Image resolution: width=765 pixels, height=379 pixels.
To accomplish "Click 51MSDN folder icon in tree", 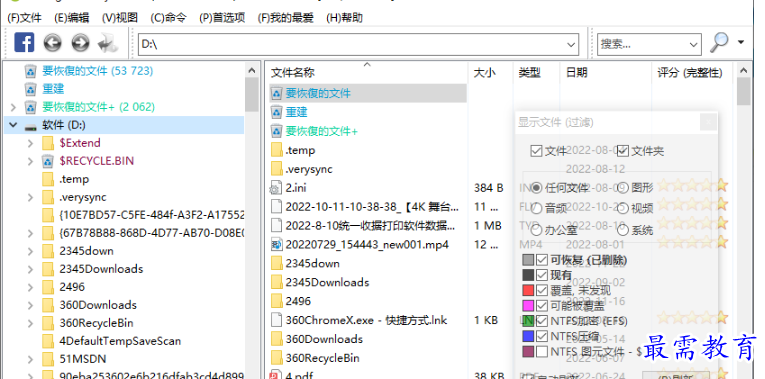I will click(x=48, y=359).
